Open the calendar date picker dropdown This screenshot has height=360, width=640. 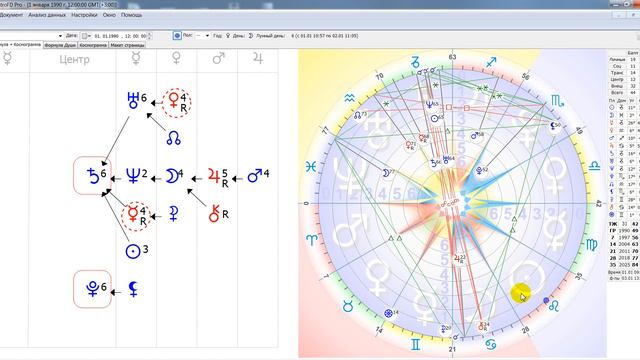pos(86,36)
